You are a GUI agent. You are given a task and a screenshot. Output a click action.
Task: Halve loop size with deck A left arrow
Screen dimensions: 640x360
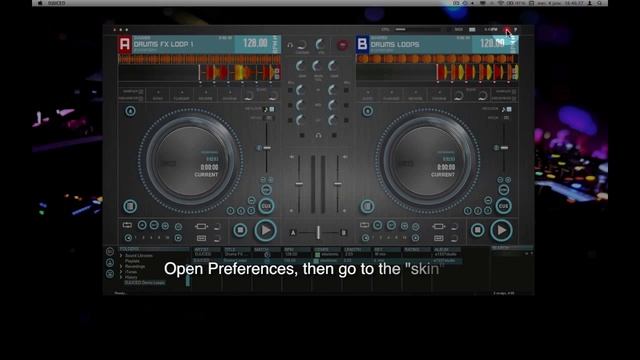pos(128,238)
